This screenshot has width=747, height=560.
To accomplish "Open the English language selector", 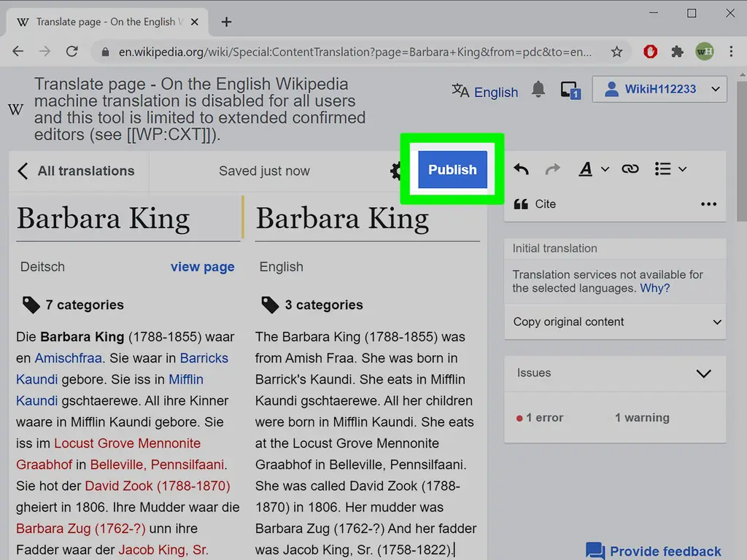I will tap(485, 91).
